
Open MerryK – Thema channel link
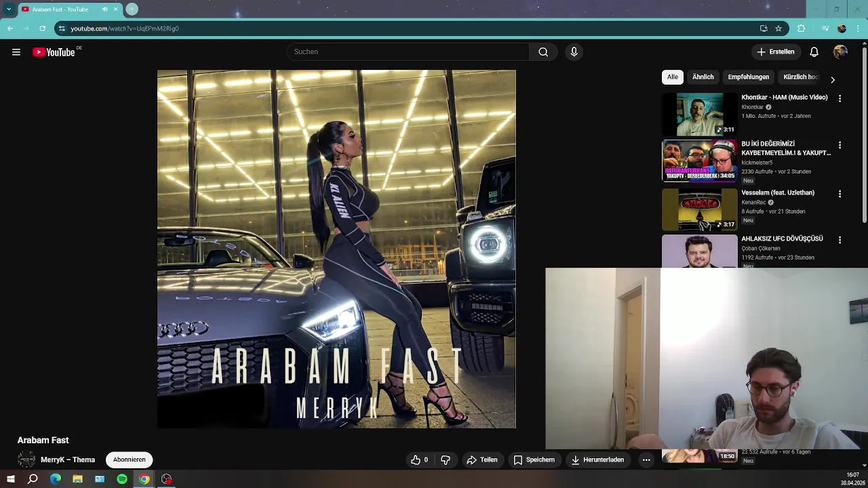(x=68, y=460)
